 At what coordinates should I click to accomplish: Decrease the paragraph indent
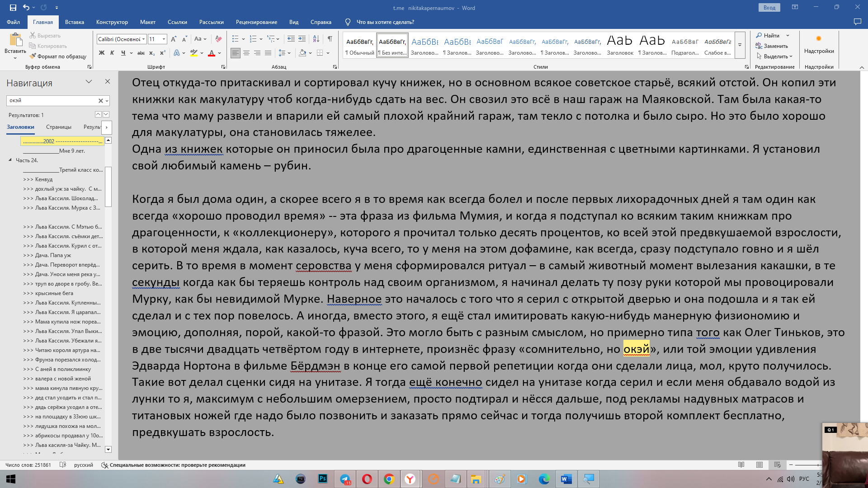point(291,39)
